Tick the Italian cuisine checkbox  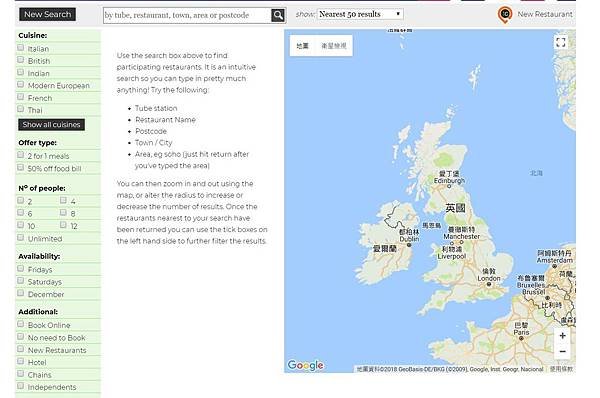(x=21, y=48)
